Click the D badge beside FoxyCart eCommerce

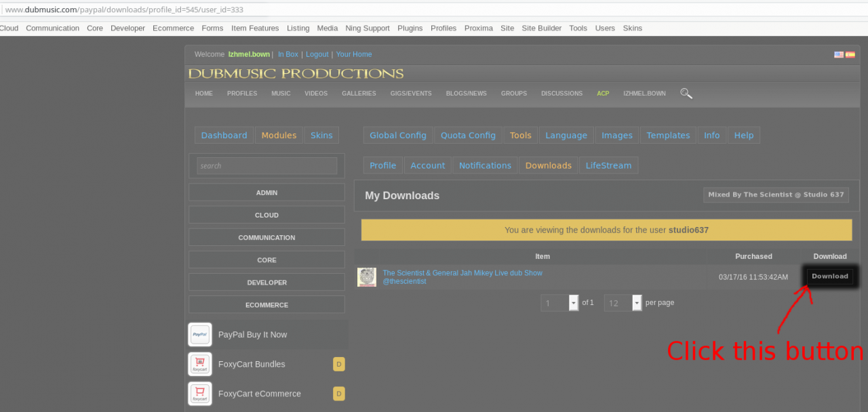click(339, 394)
